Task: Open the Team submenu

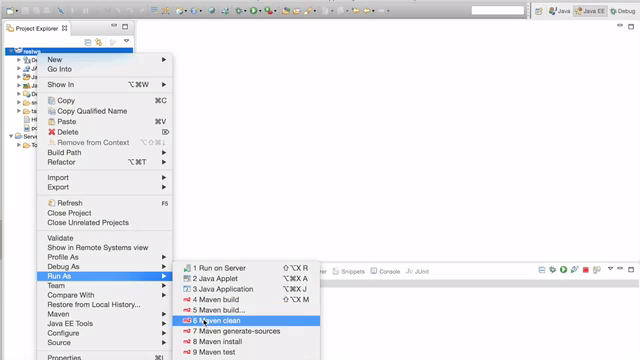Action: point(104,286)
